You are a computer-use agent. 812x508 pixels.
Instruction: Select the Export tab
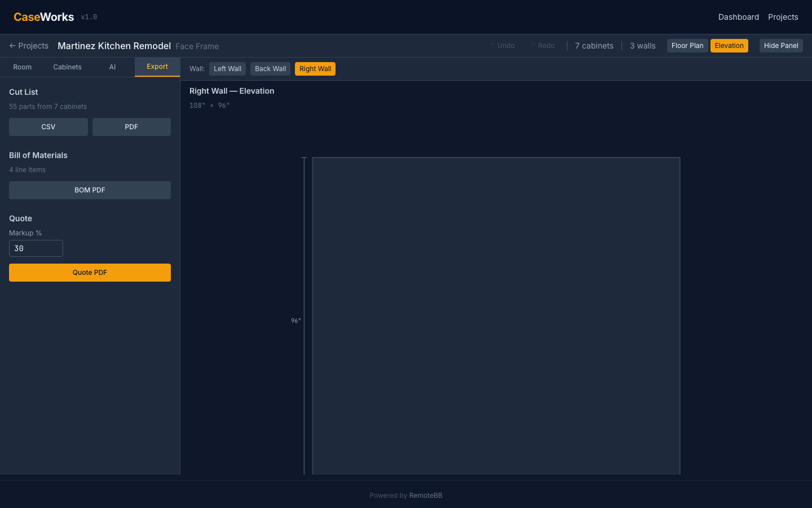point(157,67)
